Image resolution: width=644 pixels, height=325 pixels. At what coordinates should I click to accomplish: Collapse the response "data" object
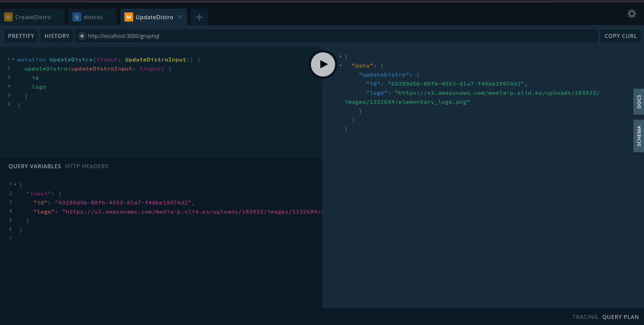341,66
